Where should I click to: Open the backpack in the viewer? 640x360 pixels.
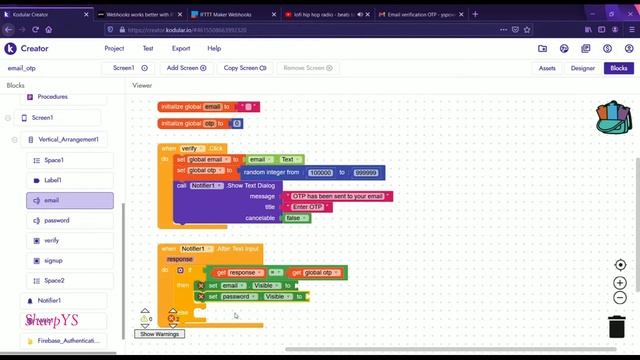[x=613, y=118]
